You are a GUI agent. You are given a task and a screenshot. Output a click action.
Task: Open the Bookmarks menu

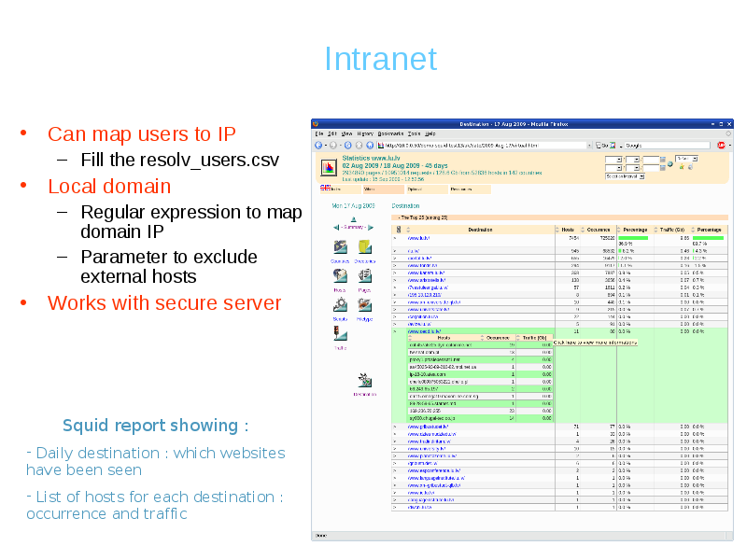pyautogui.click(x=390, y=134)
